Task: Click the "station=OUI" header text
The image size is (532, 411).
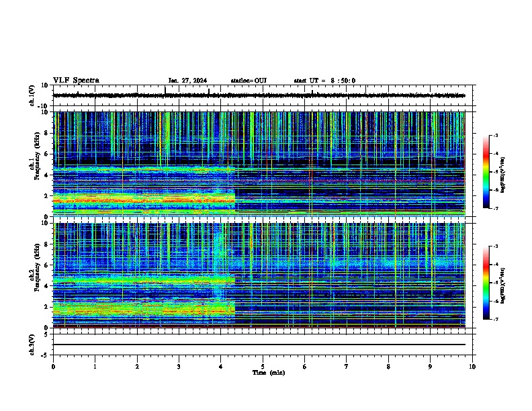Action: 249,81
